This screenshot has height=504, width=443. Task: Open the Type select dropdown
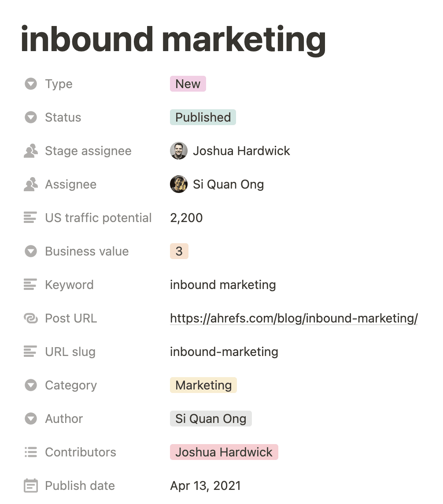[30, 84]
